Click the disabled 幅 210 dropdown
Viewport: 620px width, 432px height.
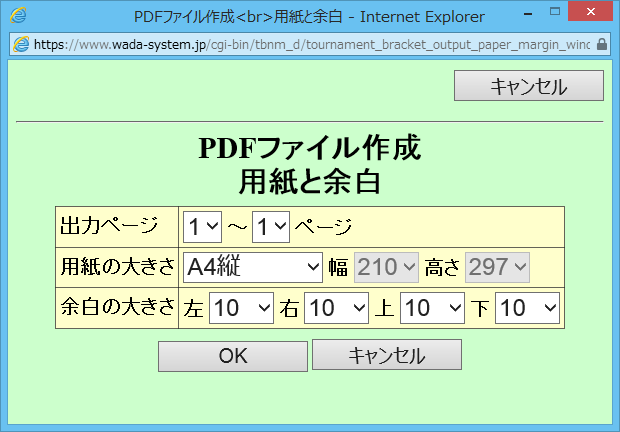point(386,268)
